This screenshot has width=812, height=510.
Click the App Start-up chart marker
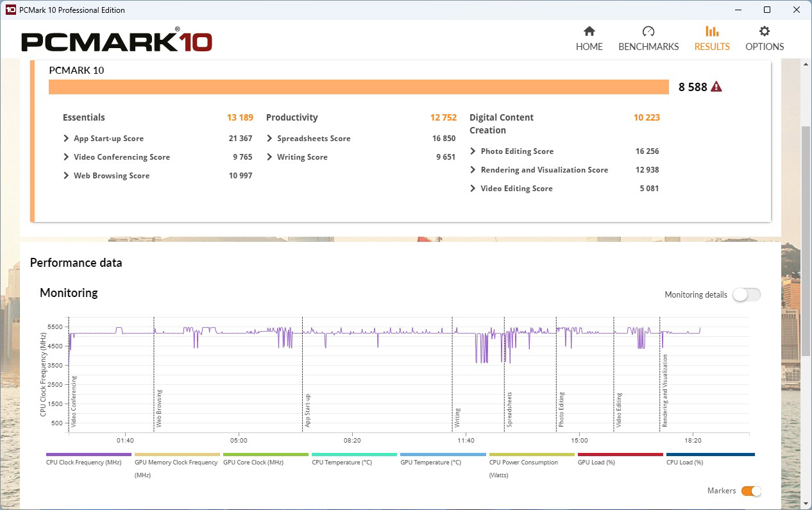coord(308,411)
